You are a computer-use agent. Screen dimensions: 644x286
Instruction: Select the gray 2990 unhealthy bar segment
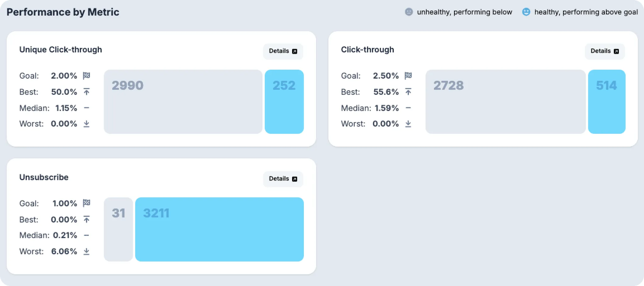point(183,102)
